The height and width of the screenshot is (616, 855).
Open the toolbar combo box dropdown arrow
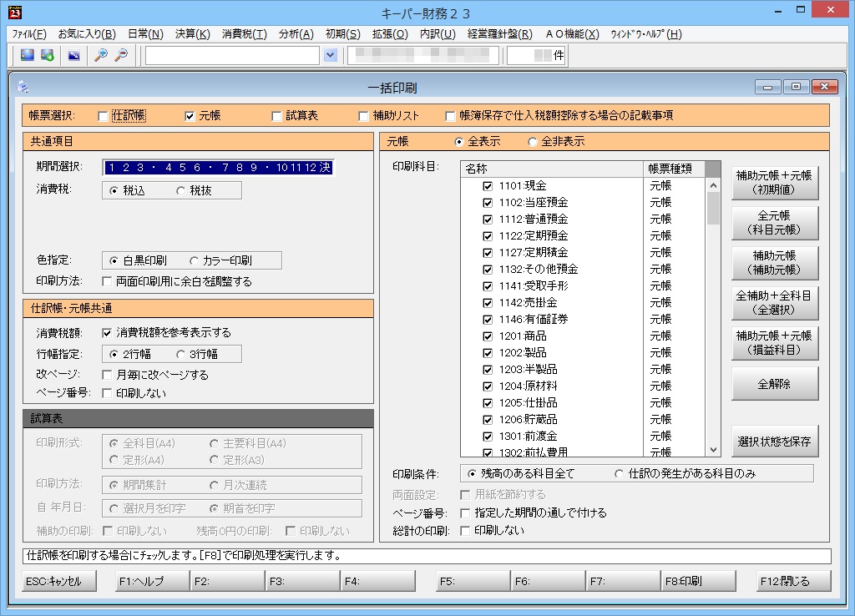[331, 55]
